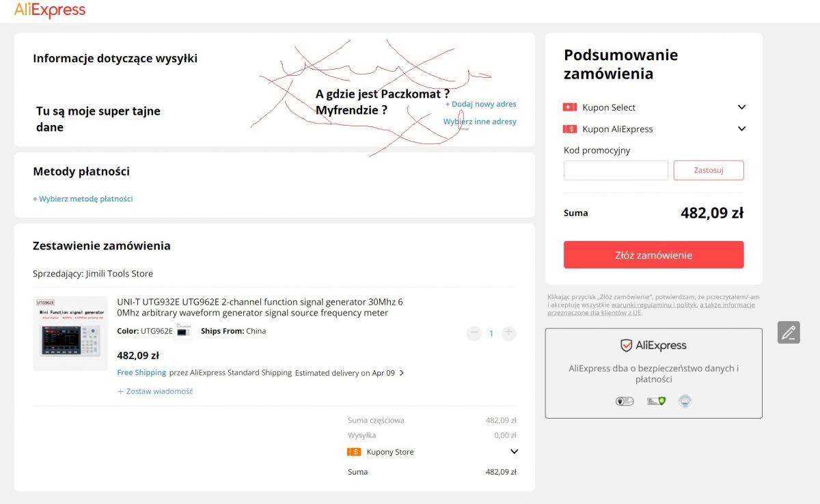
Task: Click Wybierz metodę płatności link
Action: [x=83, y=199]
